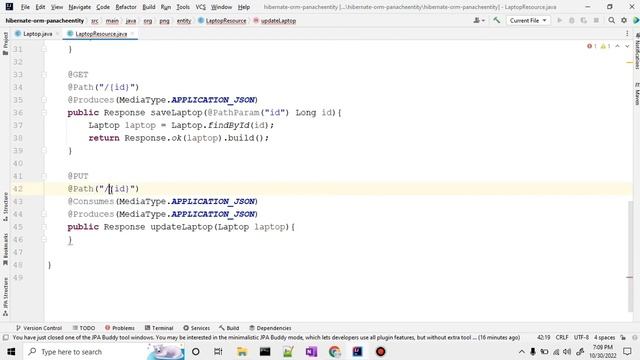Switch to the Laptop.java tab
This screenshot has width=640, height=360.
(x=37, y=34)
